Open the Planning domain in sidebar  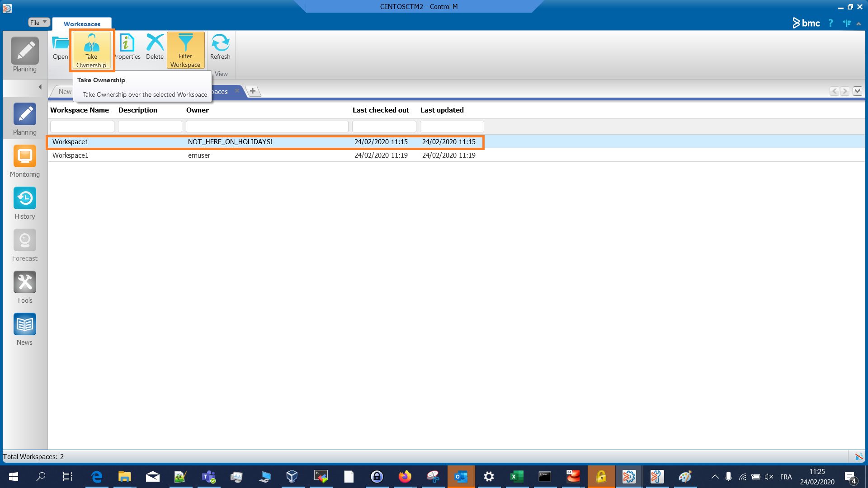[25, 119]
